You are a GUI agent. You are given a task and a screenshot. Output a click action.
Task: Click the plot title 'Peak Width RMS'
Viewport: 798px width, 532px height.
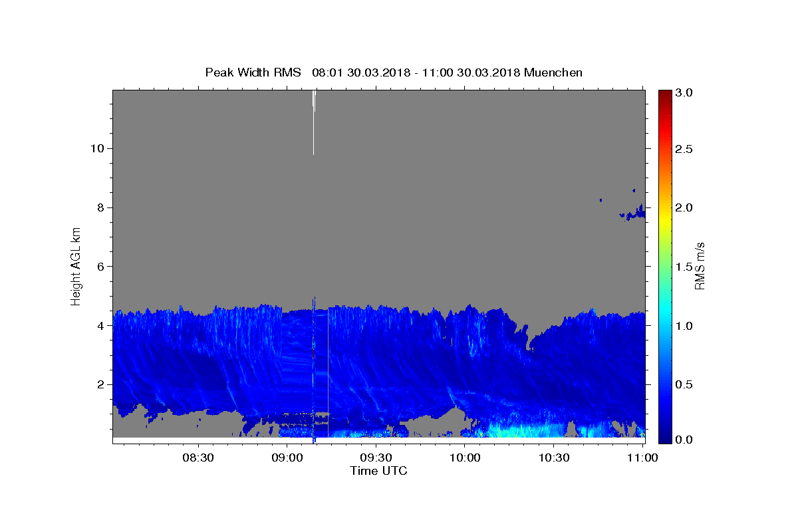253,72
